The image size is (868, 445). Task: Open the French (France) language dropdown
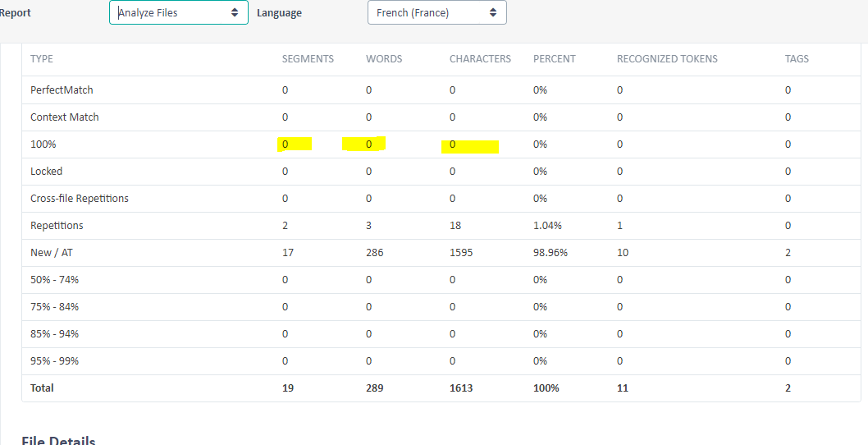(x=436, y=12)
